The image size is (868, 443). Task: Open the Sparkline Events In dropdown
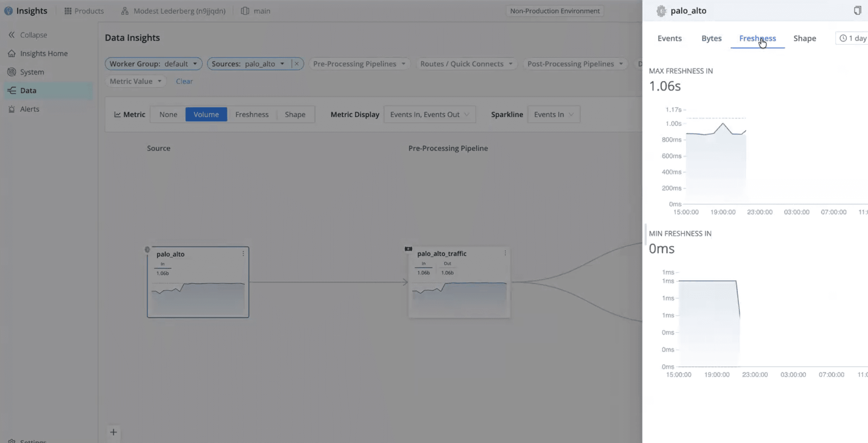pyautogui.click(x=554, y=115)
